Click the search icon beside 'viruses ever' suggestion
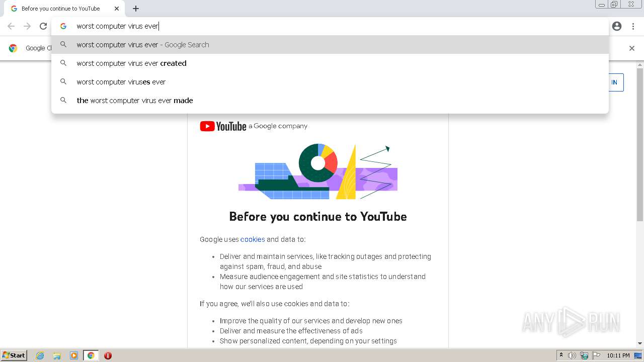This screenshot has width=644, height=362. [63, 82]
